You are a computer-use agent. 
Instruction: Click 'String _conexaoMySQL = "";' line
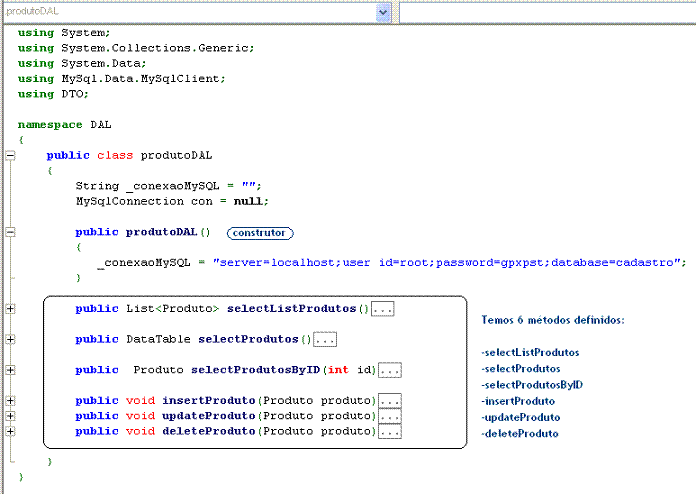(168, 186)
